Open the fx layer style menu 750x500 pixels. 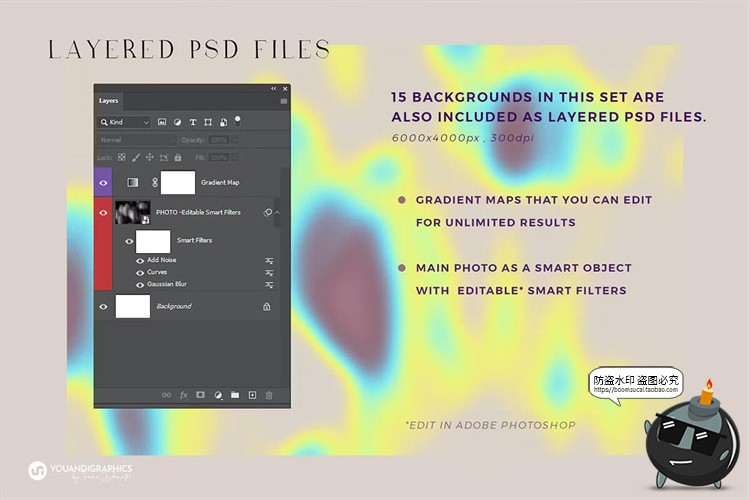click(x=183, y=395)
